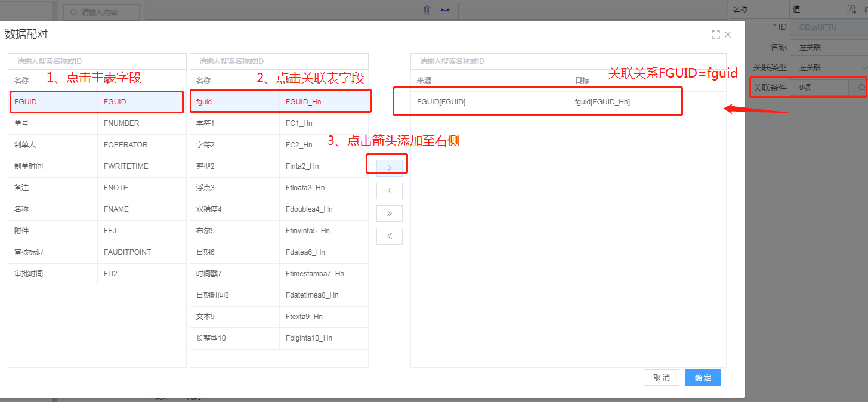Expand the 数据配对 dialog to fullscreen
The width and height of the screenshot is (868, 402).
(715, 35)
